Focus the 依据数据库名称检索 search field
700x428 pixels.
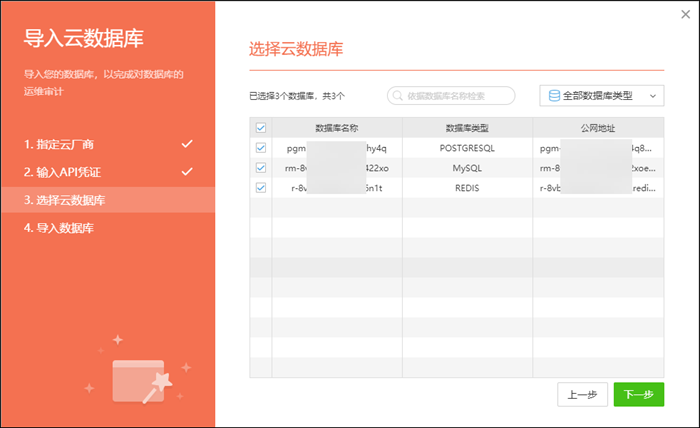[457, 96]
